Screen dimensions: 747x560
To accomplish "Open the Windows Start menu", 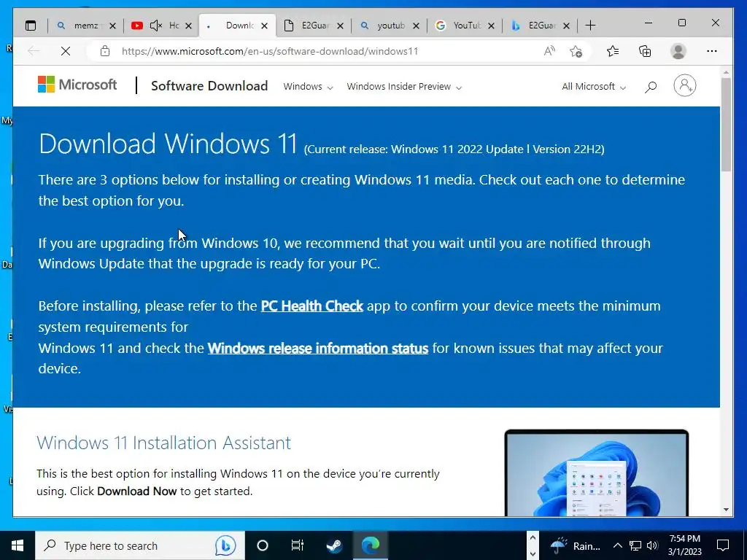I will [18, 545].
